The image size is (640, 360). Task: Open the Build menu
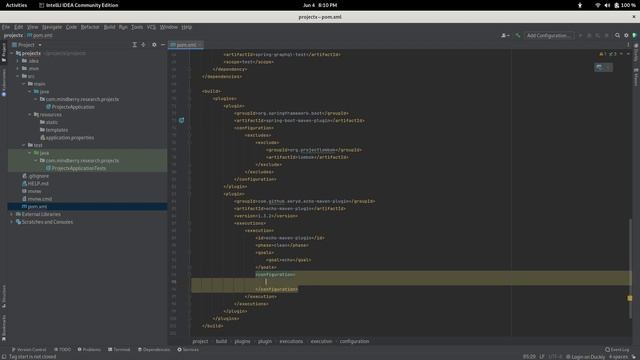109,27
